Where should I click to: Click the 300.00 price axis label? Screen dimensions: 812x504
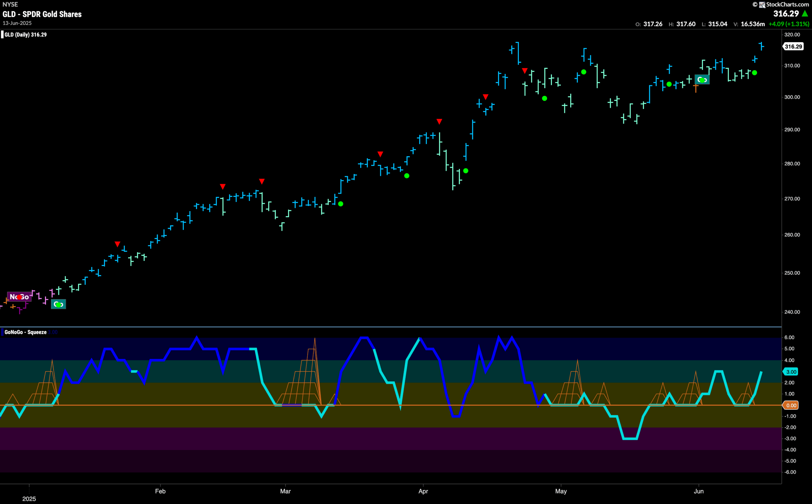[x=792, y=97]
